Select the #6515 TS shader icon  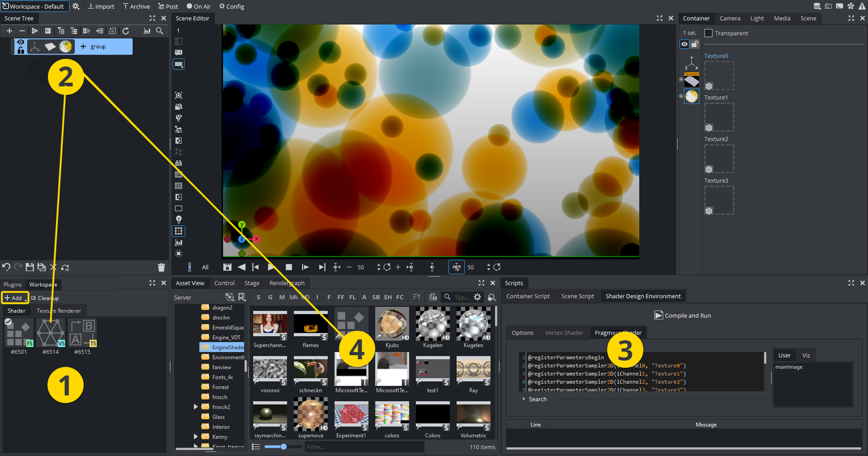(x=83, y=333)
